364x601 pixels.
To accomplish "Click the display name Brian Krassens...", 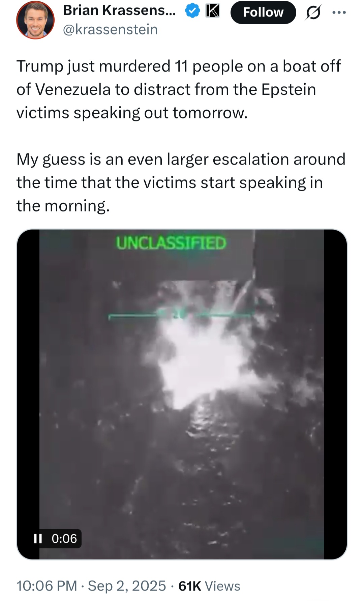I will click(x=119, y=11).
